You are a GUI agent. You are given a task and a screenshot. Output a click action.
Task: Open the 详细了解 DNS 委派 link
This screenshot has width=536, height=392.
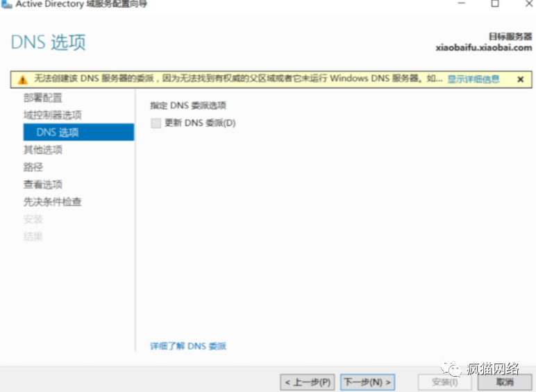point(188,346)
